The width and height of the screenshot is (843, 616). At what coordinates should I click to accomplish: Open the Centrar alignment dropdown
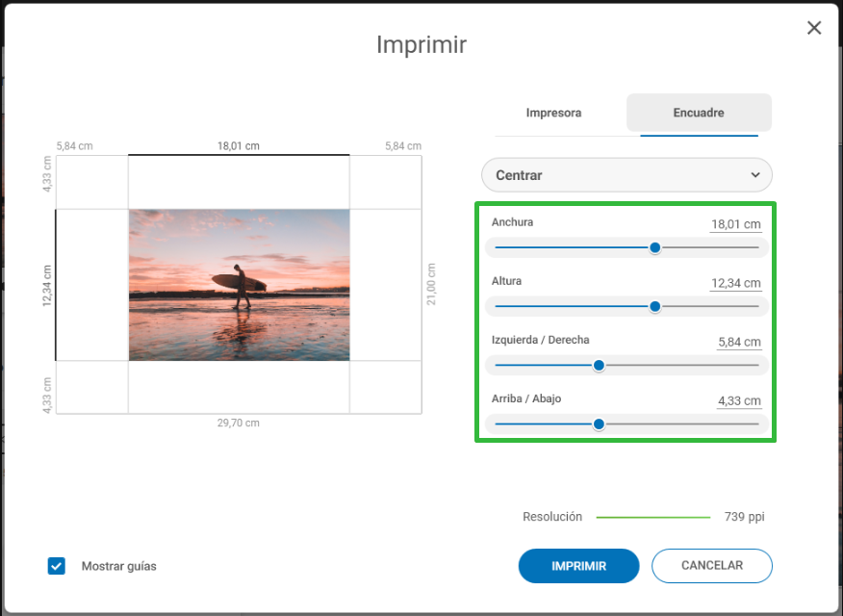tap(626, 175)
